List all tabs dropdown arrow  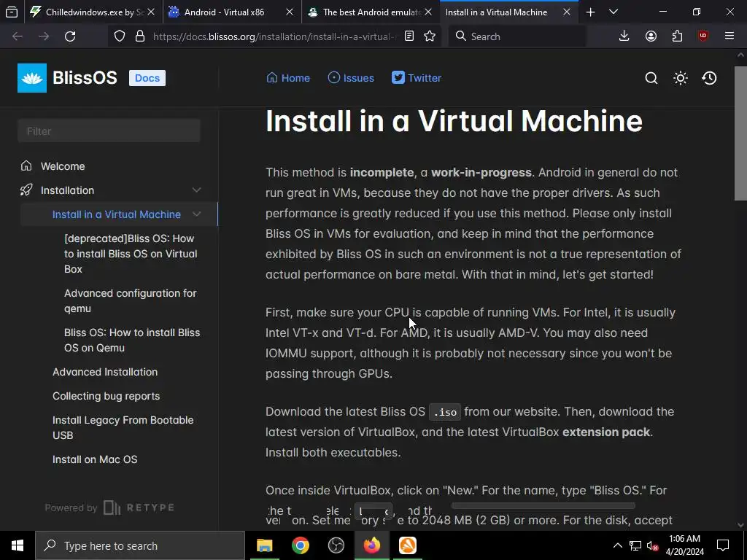click(x=614, y=12)
